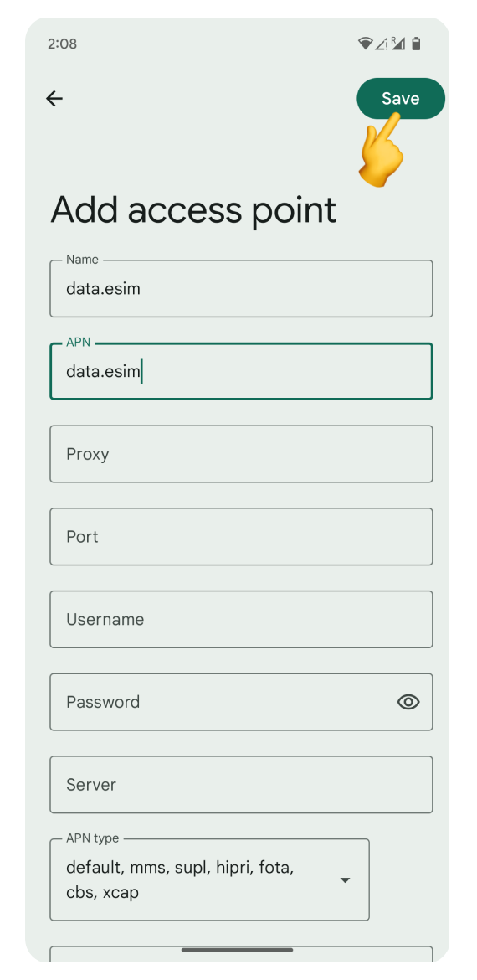Tap the Username field
This screenshot has width=477, height=980.
pyautogui.click(x=241, y=619)
